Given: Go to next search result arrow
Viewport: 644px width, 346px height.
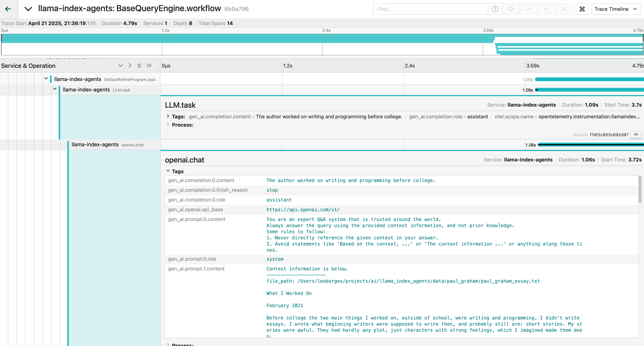Looking at the screenshot, I should (x=546, y=9).
